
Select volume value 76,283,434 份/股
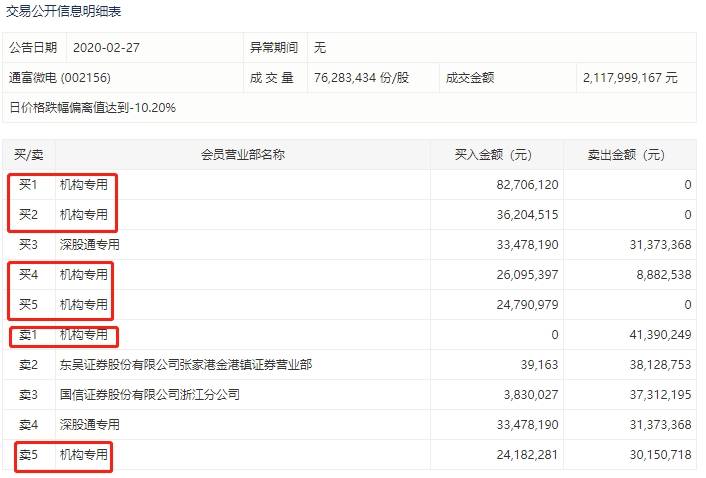tap(361, 78)
